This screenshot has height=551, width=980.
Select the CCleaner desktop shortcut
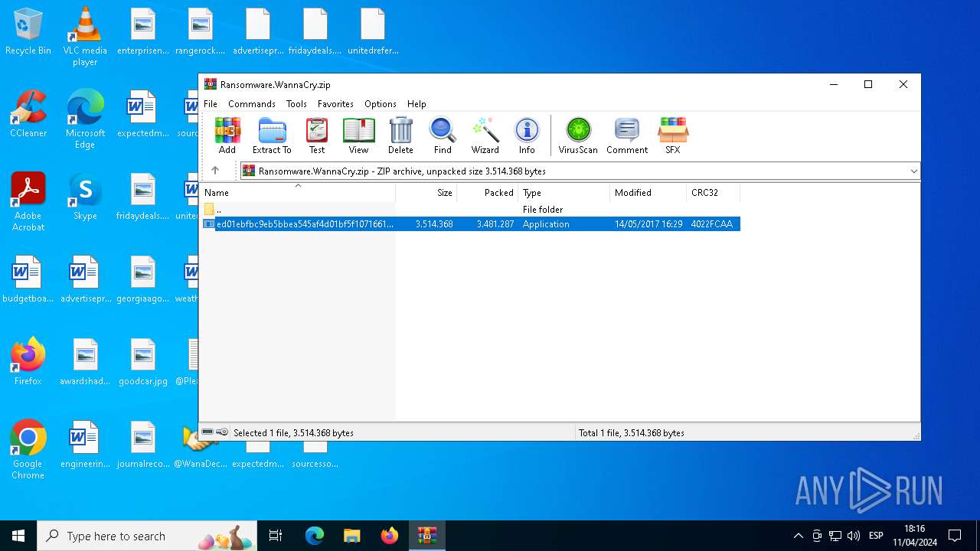(28, 114)
